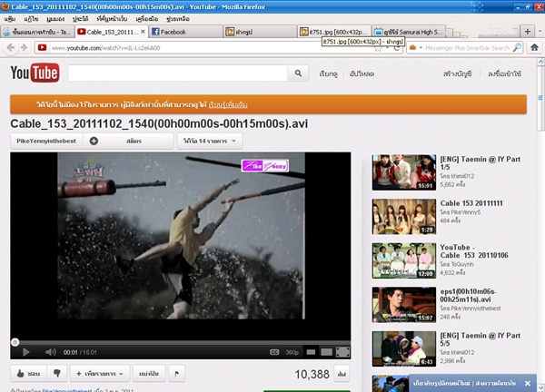
Task: Open the add-to playlist dropdown
Action: pyautogui.click(x=100, y=374)
